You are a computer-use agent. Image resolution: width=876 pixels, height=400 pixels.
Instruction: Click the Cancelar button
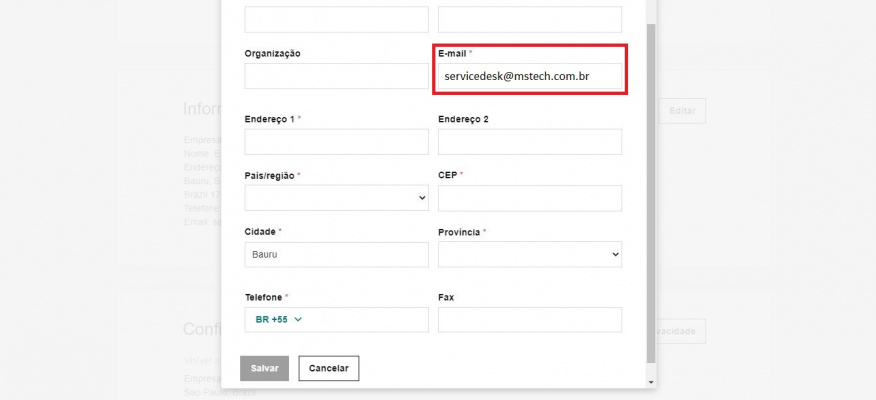(x=328, y=368)
